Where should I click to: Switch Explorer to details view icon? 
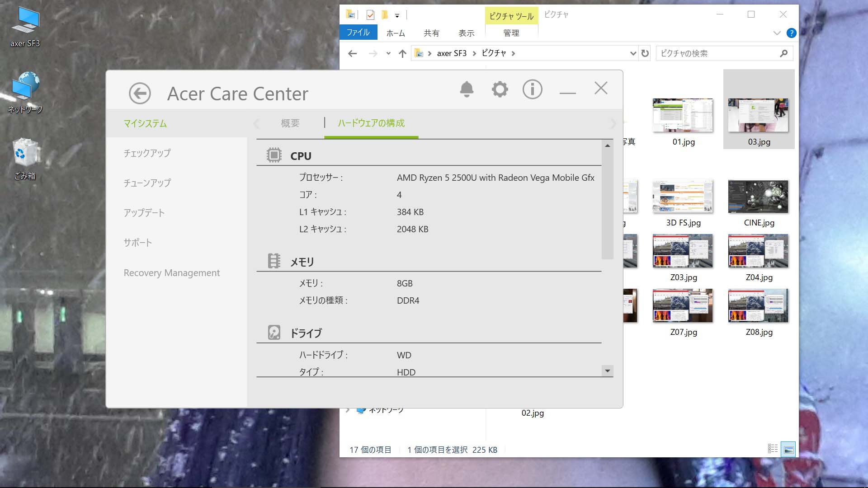click(773, 449)
